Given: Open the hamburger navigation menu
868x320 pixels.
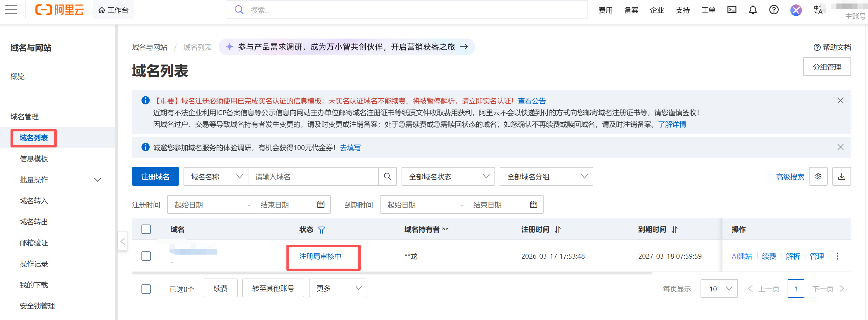Looking at the screenshot, I should click(x=11, y=10).
